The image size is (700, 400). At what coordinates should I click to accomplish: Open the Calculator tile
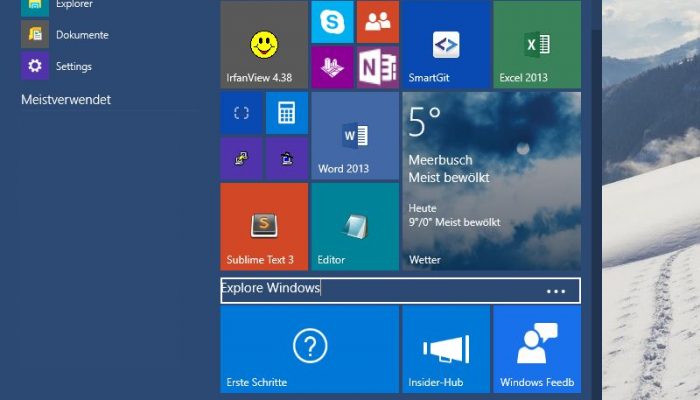point(287,113)
